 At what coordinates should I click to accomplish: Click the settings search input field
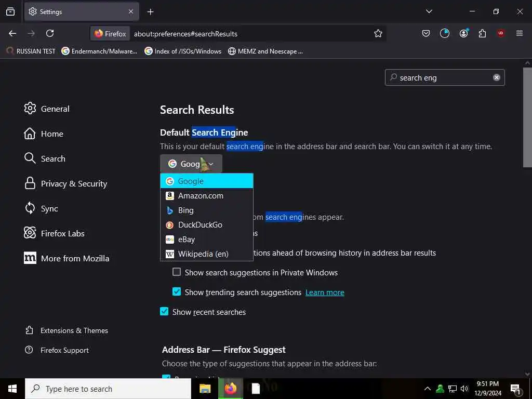coord(445,77)
